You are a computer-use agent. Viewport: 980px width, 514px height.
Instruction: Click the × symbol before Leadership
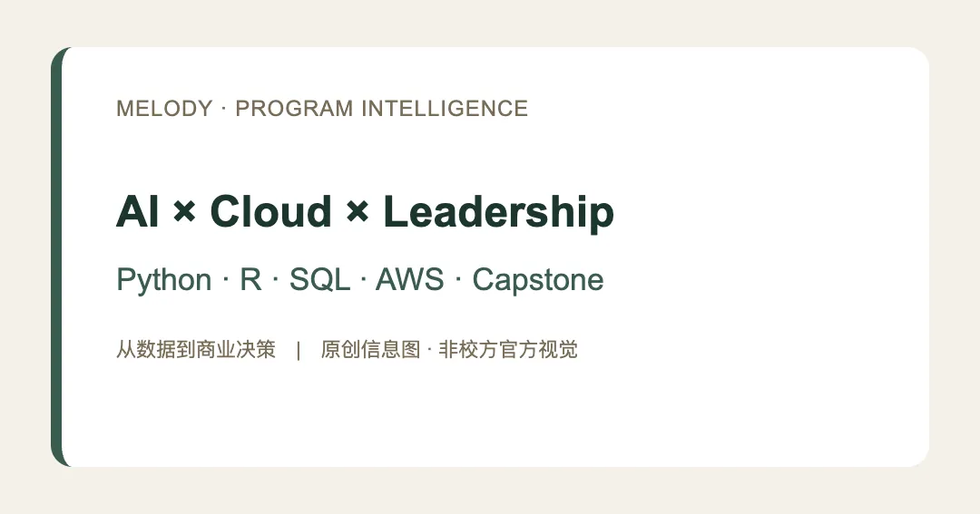pyautogui.click(x=358, y=212)
